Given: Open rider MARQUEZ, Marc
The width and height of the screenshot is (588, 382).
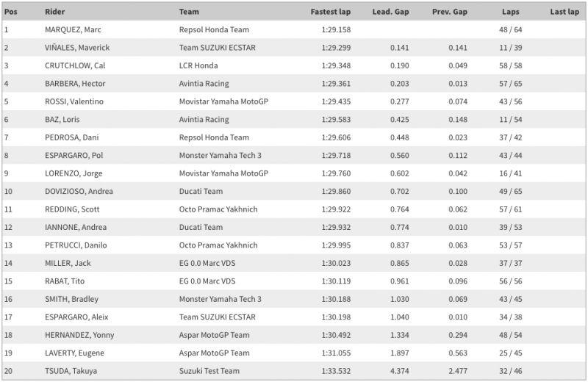Looking at the screenshot, I should coord(73,29).
